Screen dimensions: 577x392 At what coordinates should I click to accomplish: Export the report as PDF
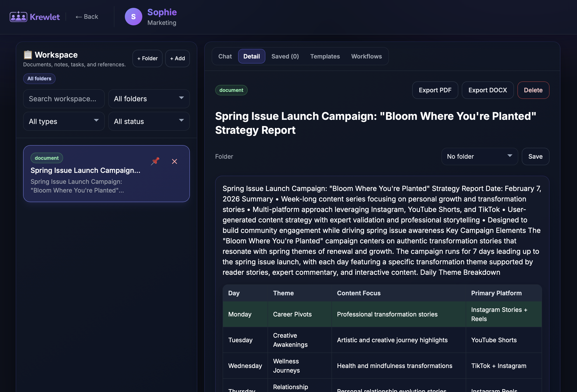point(435,90)
